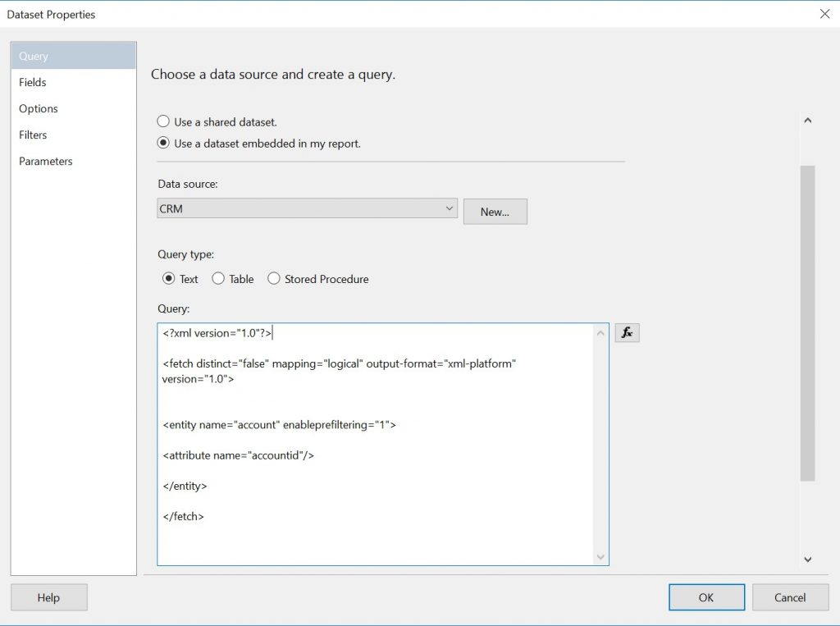Click the Query box scroll up arrow
The height and width of the screenshot is (626, 840).
coord(600,332)
